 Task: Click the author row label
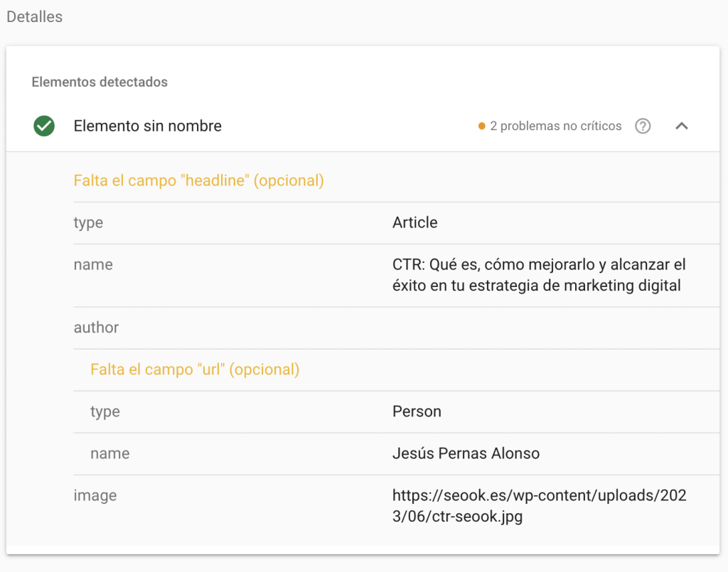[x=96, y=328]
